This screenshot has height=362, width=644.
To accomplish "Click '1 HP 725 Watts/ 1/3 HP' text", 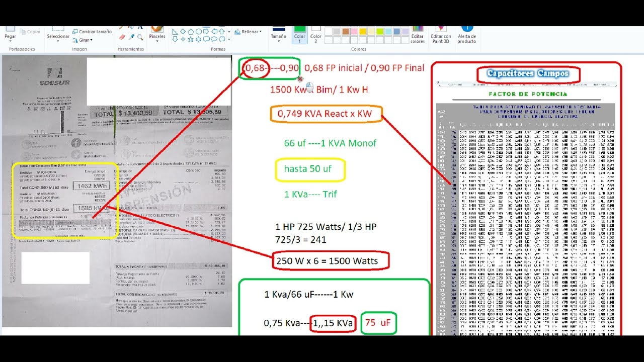I will pyautogui.click(x=326, y=227).
